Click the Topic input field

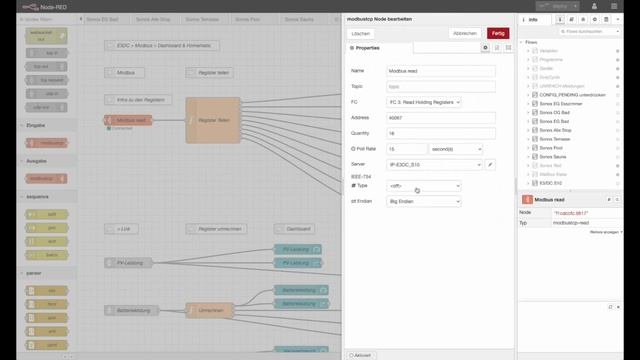click(441, 87)
